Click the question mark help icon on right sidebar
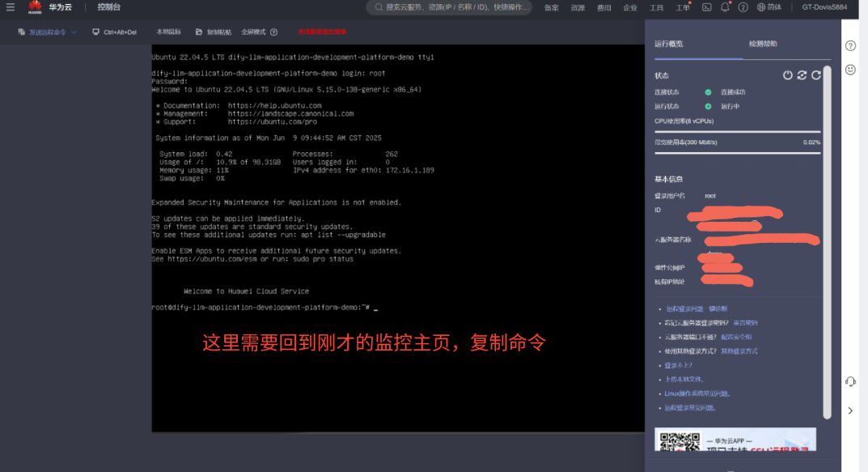868x472 pixels. [x=850, y=46]
